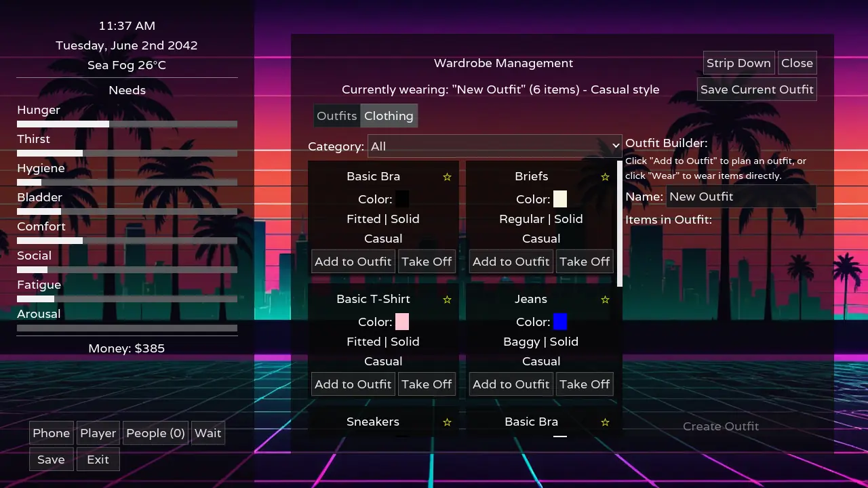Image resolution: width=868 pixels, height=488 pixels.
Task: Open the Category dropdown set to All
Action: (494, 146)
